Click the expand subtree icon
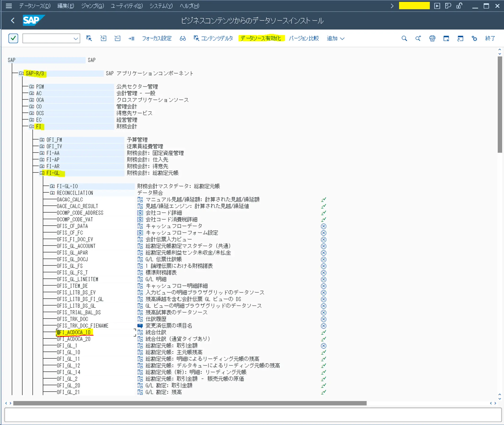Viewport: 504px width, 425px height. 103,38
